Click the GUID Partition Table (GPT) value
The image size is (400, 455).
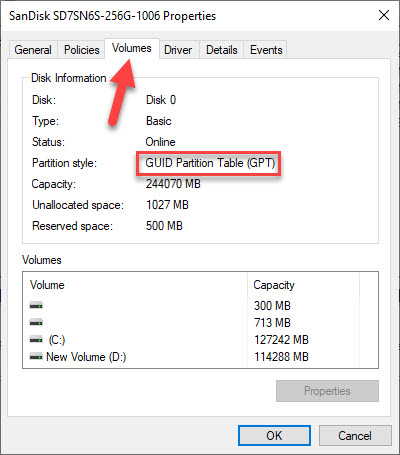click(x=210, y=163)
